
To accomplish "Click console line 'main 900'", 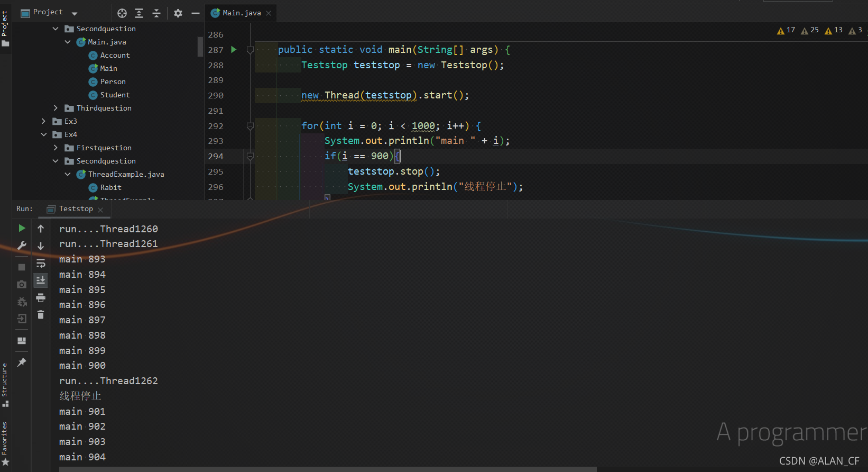I will point(82,366).
